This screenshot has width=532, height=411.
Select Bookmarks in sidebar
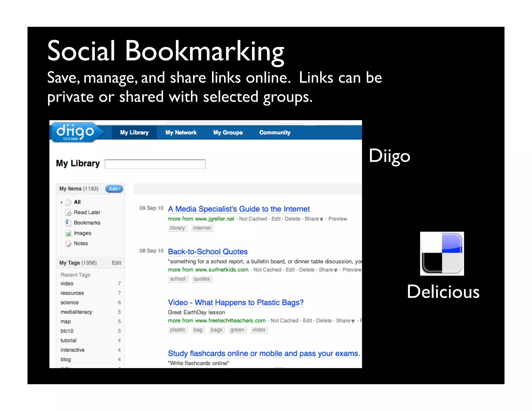pyautogui.click(x=87, y=223)
